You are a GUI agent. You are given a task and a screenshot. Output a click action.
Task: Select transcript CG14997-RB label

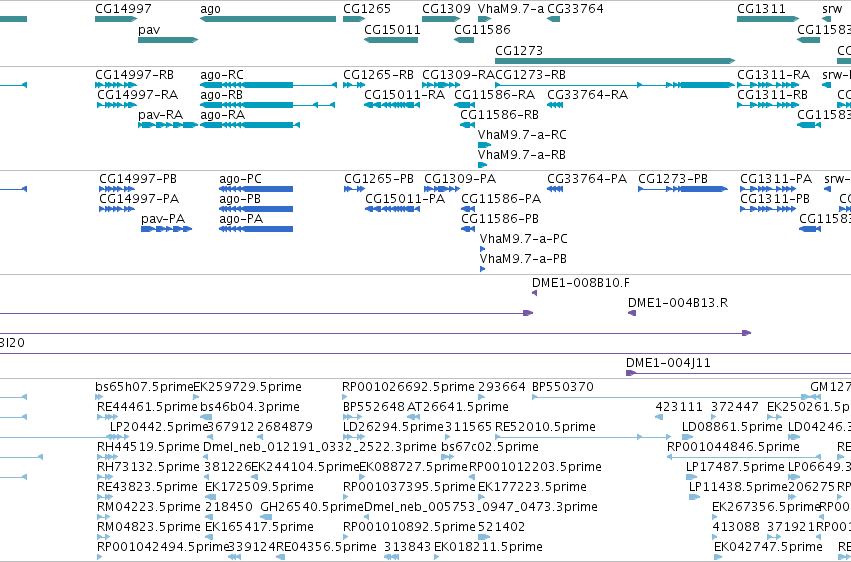tap(134, 75)
